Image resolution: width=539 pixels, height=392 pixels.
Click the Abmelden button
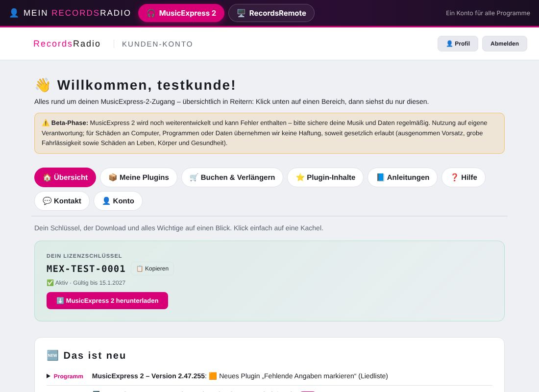pyautogui.click(x=504, y=44)
